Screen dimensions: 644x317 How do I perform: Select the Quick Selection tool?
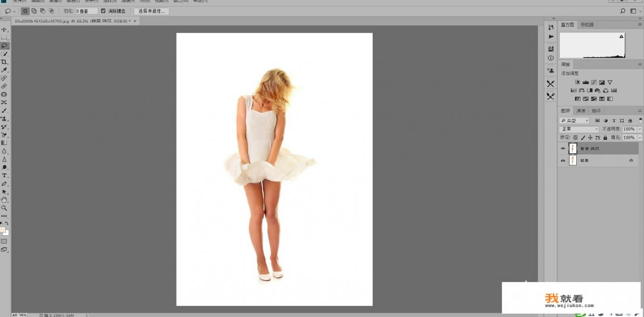4,54
